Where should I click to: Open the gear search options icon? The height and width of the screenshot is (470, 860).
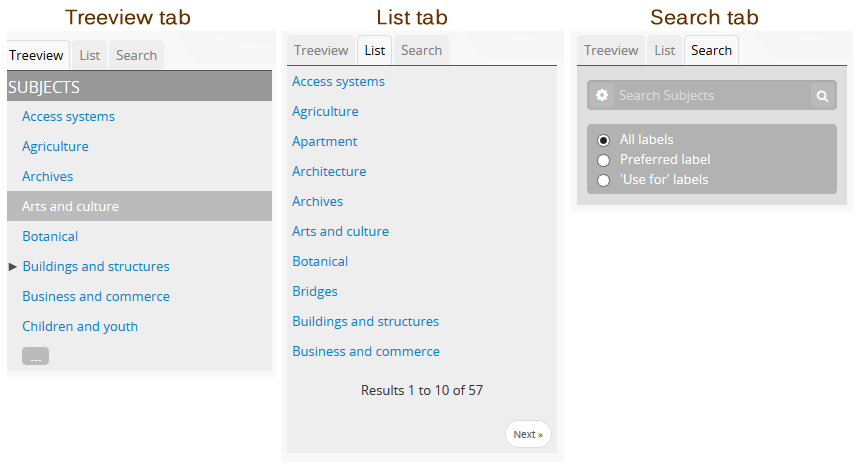click(x=602, y=96)
